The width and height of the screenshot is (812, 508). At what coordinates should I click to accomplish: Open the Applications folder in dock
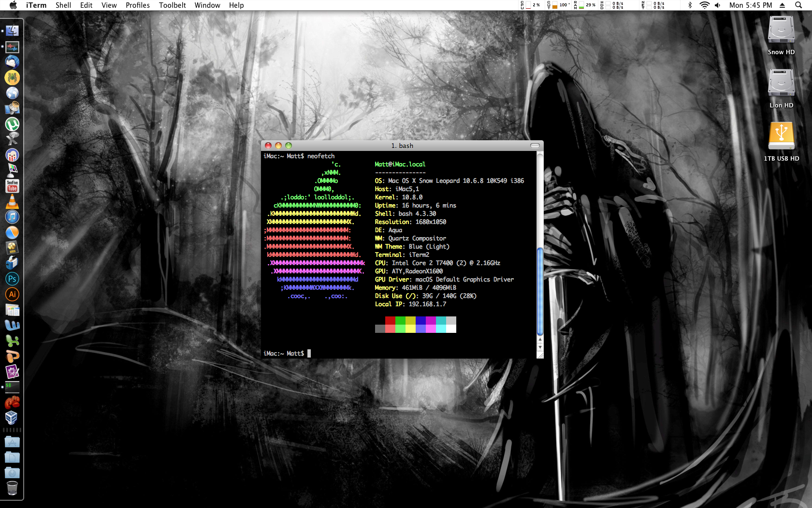(x=12, y=442)
